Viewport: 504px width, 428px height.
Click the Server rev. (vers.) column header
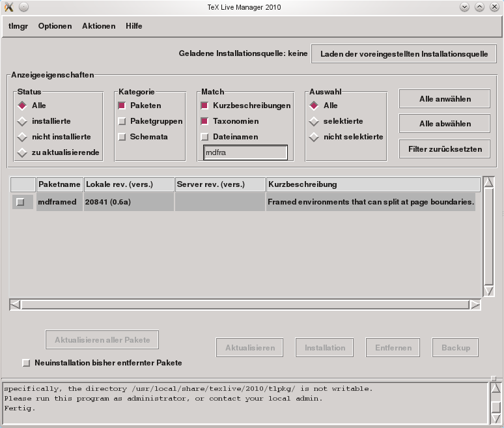220,184
